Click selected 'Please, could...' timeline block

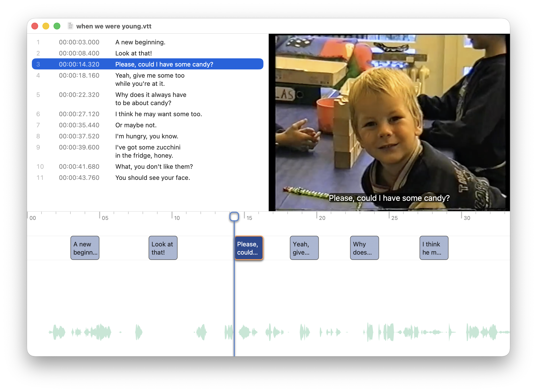[249, 248]
